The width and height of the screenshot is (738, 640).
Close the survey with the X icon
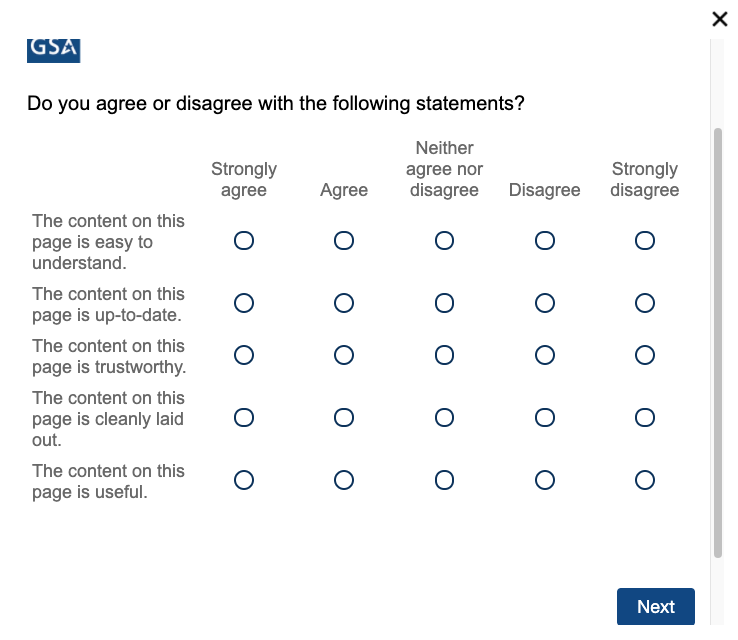719,18
